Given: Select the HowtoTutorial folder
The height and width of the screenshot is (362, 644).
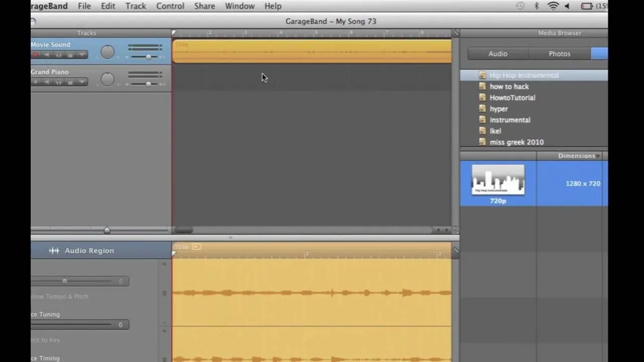Looking at the screenshot, I should [x=534, y=98].
